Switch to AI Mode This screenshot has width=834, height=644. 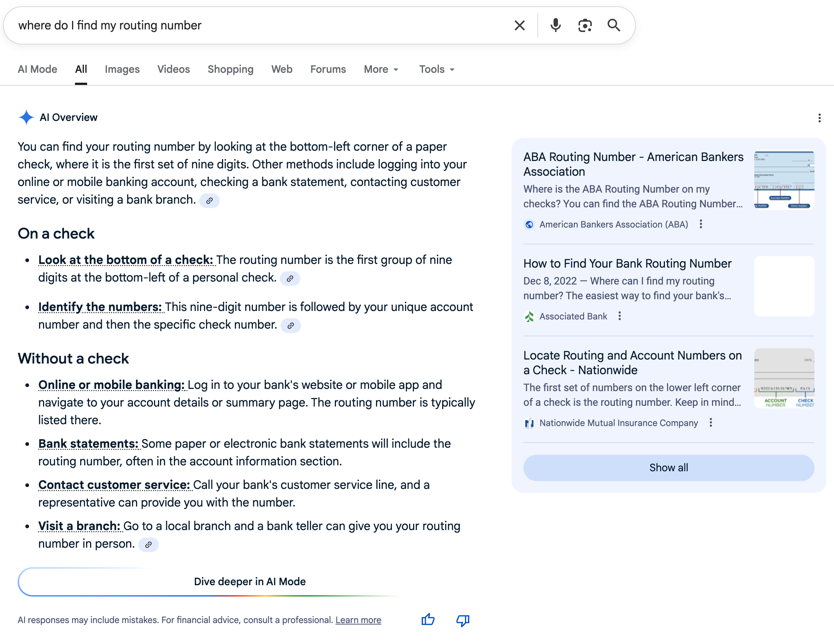37,69
